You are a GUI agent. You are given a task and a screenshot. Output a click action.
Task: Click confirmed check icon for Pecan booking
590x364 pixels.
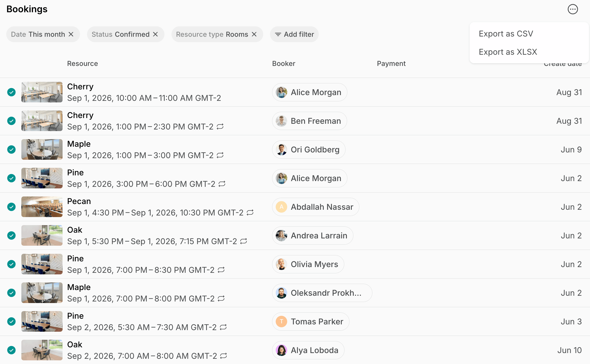tap(11, 207)
